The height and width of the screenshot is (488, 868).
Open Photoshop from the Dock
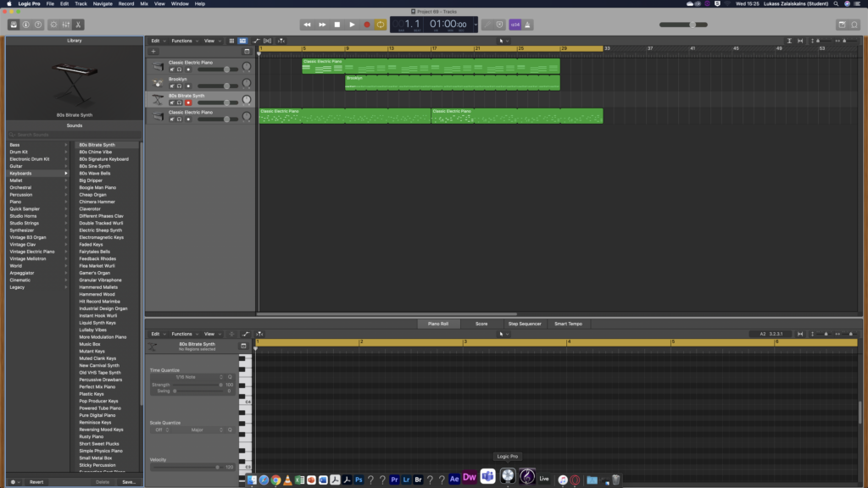359,480
